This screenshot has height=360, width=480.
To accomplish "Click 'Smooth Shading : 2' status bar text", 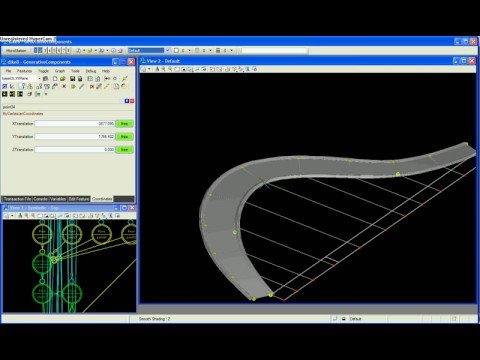I will click(154, 319).
